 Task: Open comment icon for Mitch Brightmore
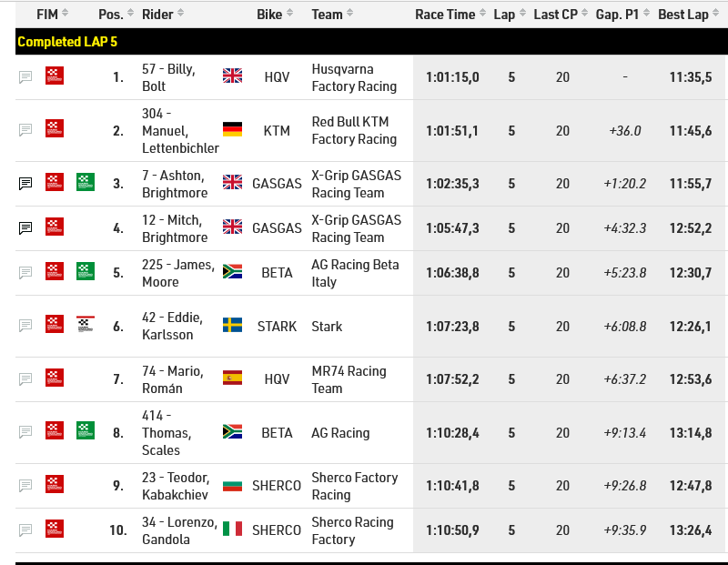25,228
